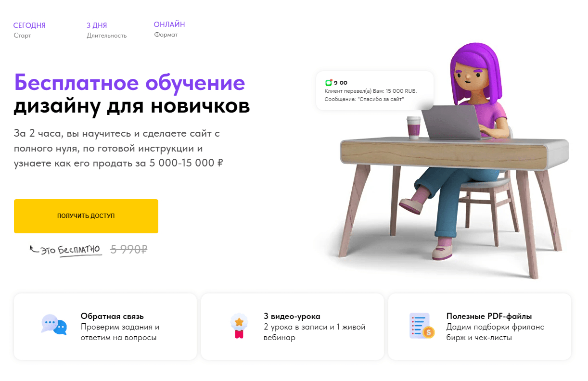The image size is (588, 381).
Task: Click the star medal award icon
Action: 239,326
